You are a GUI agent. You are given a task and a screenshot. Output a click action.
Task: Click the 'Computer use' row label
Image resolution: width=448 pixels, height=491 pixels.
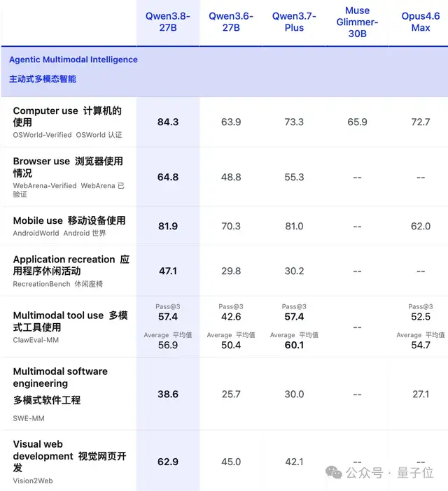[45, 111]
